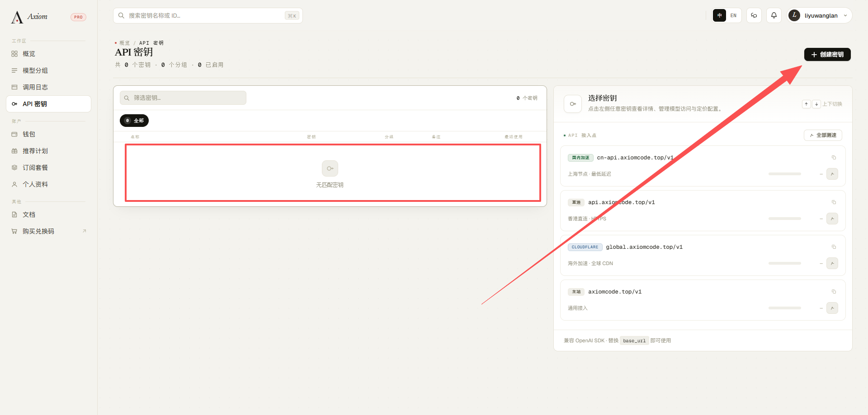Click the 密钥 column header
Image resolution: width=868 pixels, height=415 pixels.
(311, 137)
